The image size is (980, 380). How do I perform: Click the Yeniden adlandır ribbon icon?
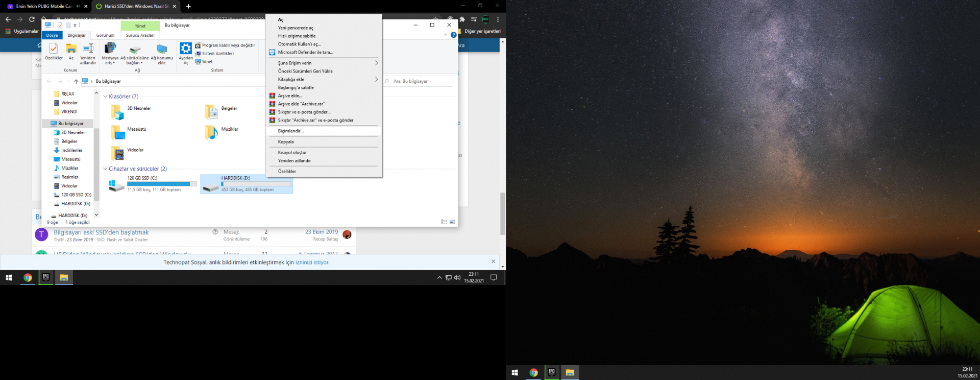pyautogui.click(x=88, y=49)
